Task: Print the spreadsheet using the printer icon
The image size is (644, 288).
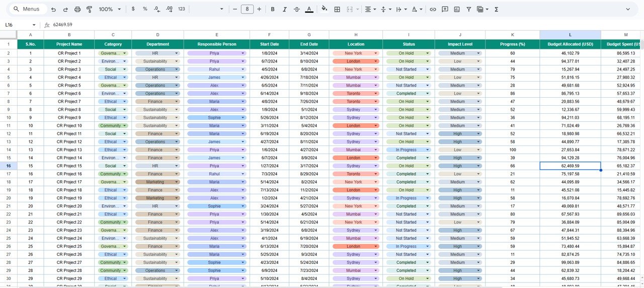Action: click(77, 9)
